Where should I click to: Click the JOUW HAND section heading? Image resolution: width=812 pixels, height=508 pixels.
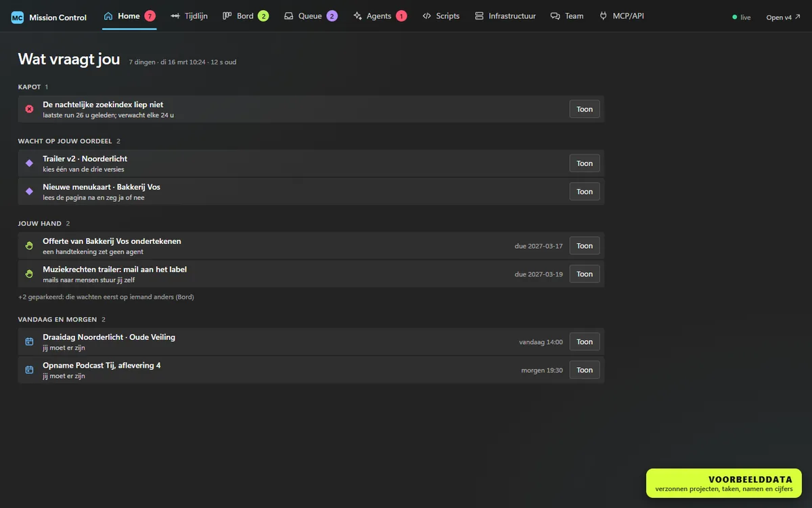[40, 224]
